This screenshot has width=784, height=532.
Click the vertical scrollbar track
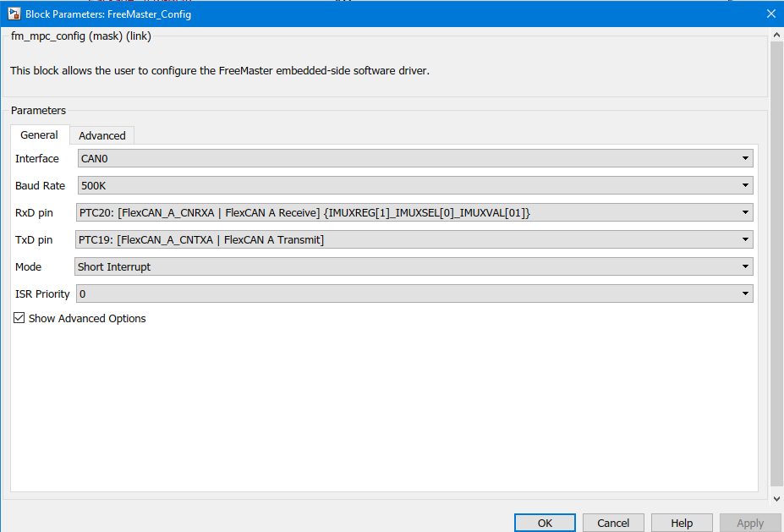776,254
